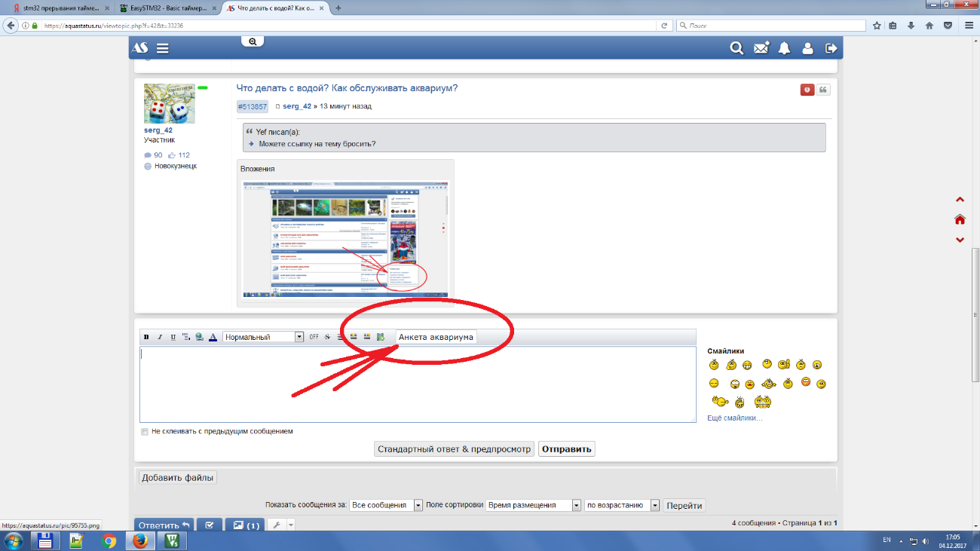Jump to page bottom with red down arrow
980x551 pixels.
point(960,240)
